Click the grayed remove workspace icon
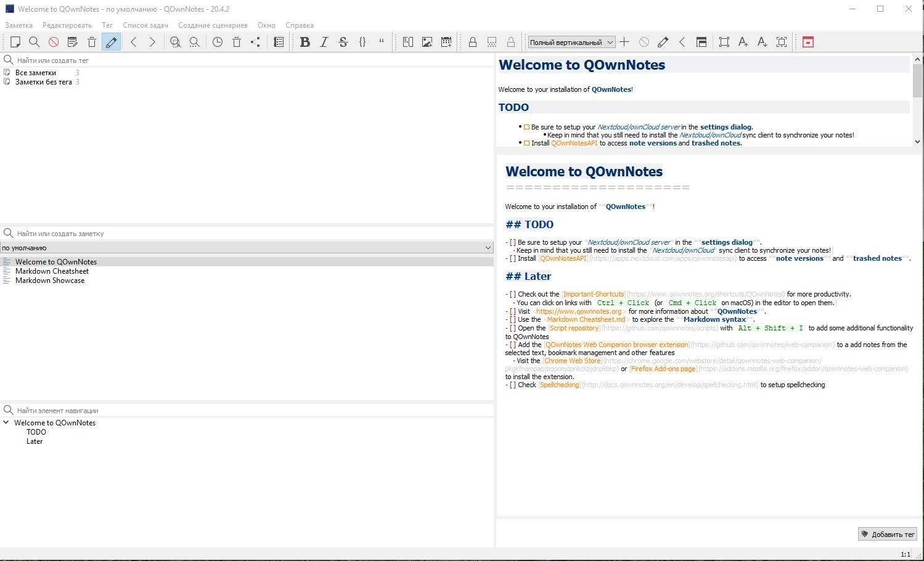The image size is (924, 561). coord(644,42)
